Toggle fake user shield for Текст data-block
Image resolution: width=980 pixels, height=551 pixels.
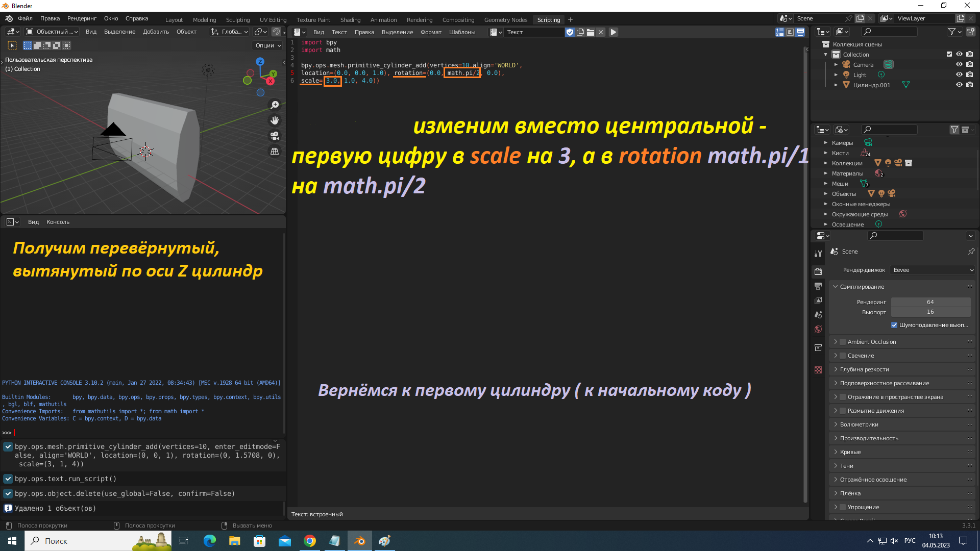pyautogui.click(x=570, y=32)
